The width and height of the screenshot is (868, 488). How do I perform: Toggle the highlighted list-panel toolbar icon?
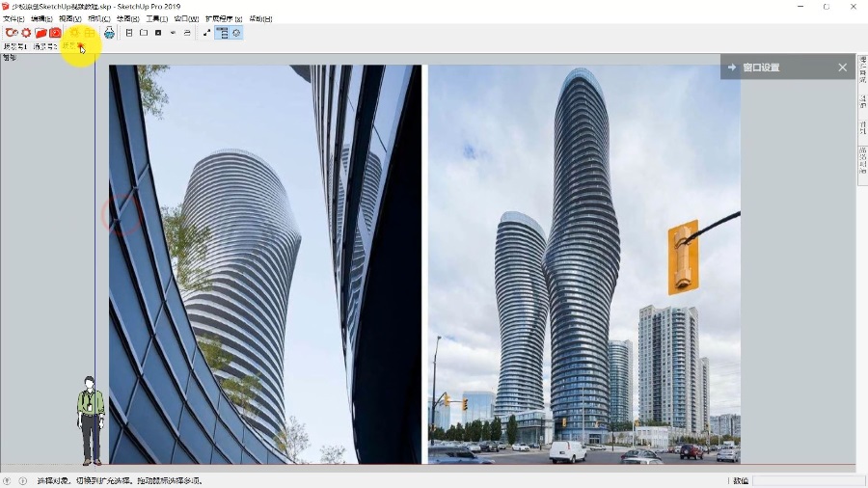[222, 33]
